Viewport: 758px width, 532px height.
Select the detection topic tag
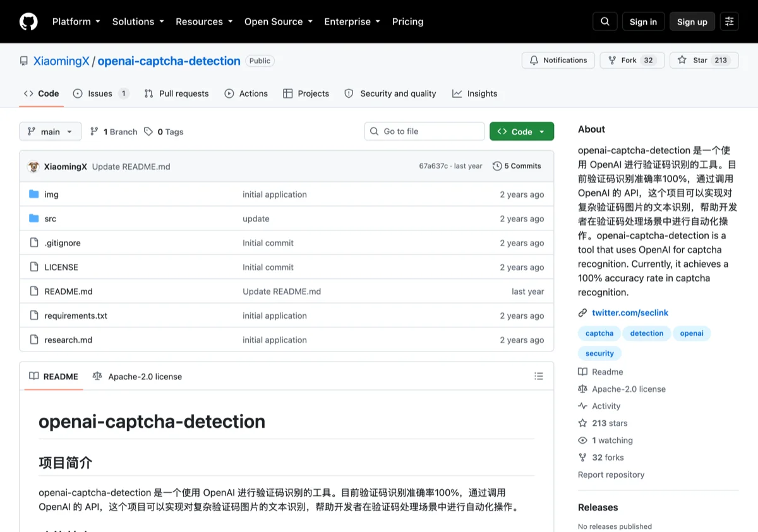tap(647, 333)
